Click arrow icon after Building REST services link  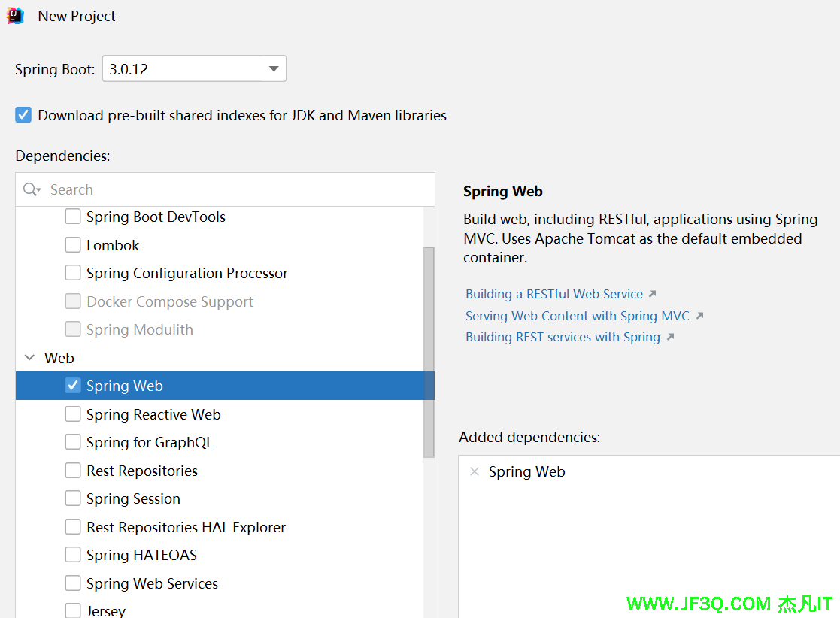[670, 337]
